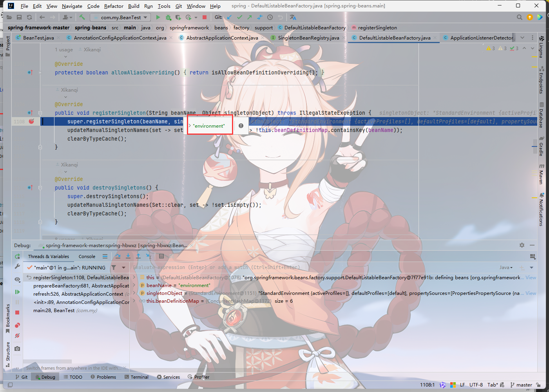The image size is (549, 392).
Task: Expand the singletonObject variable node
Action: pyautogui.click(x=134, y=293)
